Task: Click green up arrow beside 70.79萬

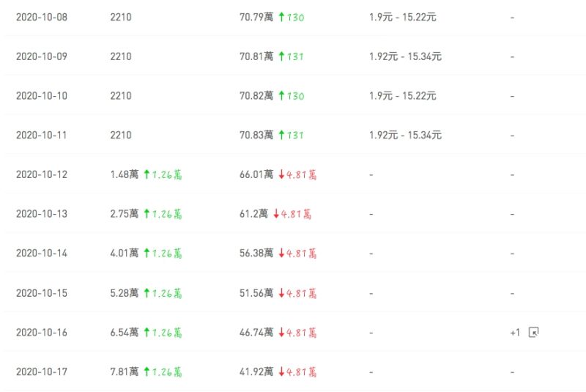Action: 281,17
